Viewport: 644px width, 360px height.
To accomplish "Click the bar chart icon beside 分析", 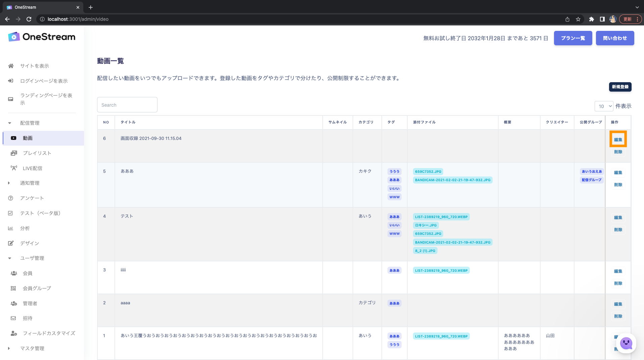I will 10,228.
